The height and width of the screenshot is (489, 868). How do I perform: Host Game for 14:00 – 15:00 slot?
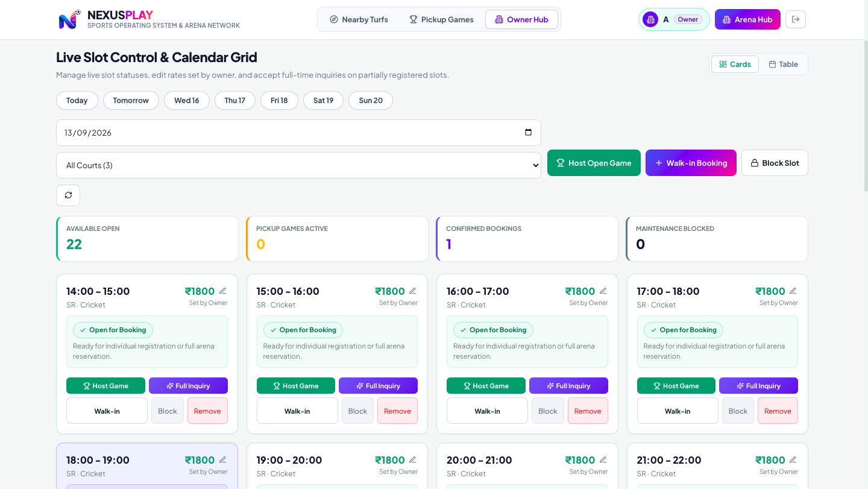(x=105, y=386)
